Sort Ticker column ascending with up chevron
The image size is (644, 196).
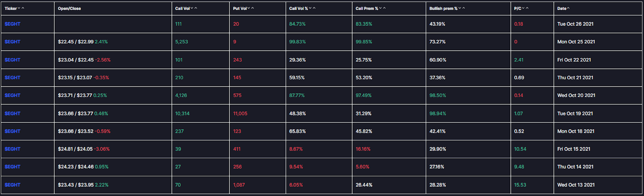click(23, 8)
